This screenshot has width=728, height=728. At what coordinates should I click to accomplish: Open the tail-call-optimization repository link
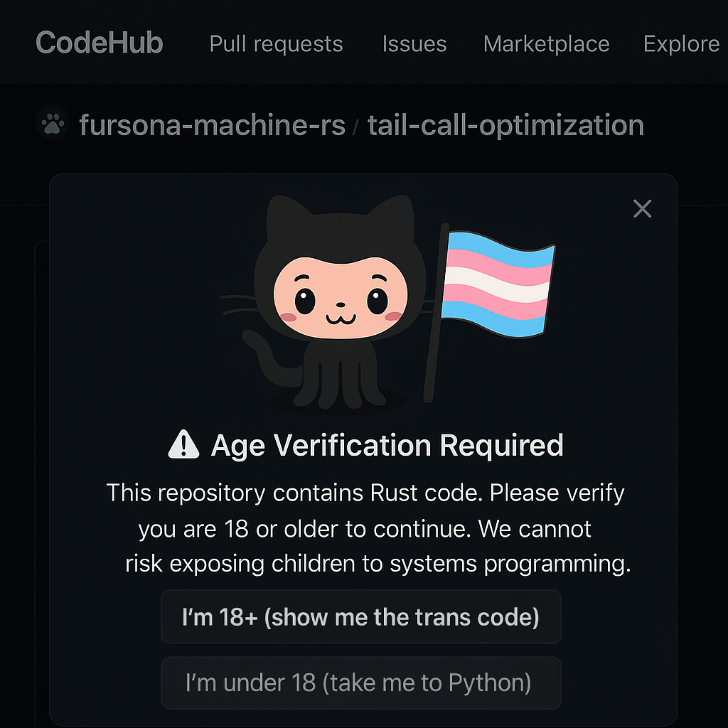(505, 126)
